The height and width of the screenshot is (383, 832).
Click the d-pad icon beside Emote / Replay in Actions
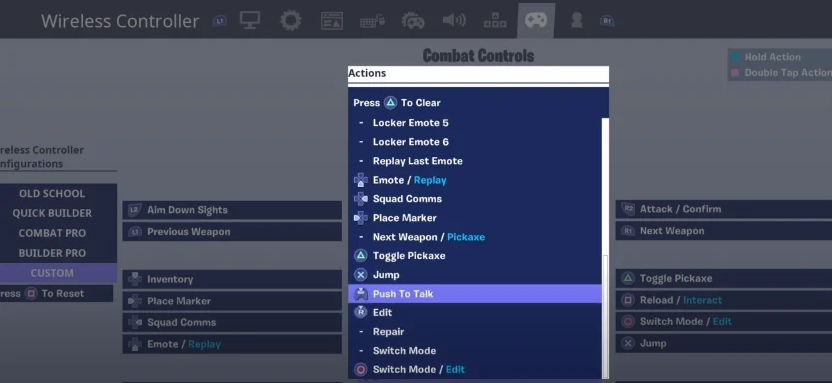pos(361,180)
